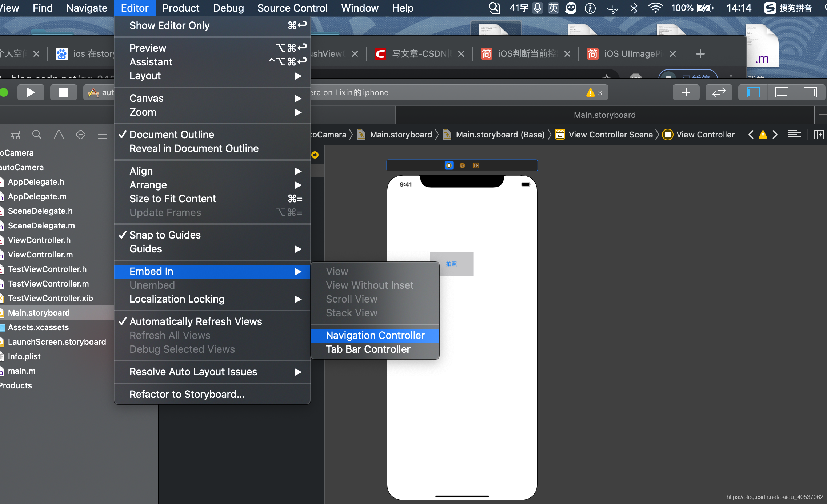
Task: Toggle Snap to Guides option
Action: click(165, 235)
